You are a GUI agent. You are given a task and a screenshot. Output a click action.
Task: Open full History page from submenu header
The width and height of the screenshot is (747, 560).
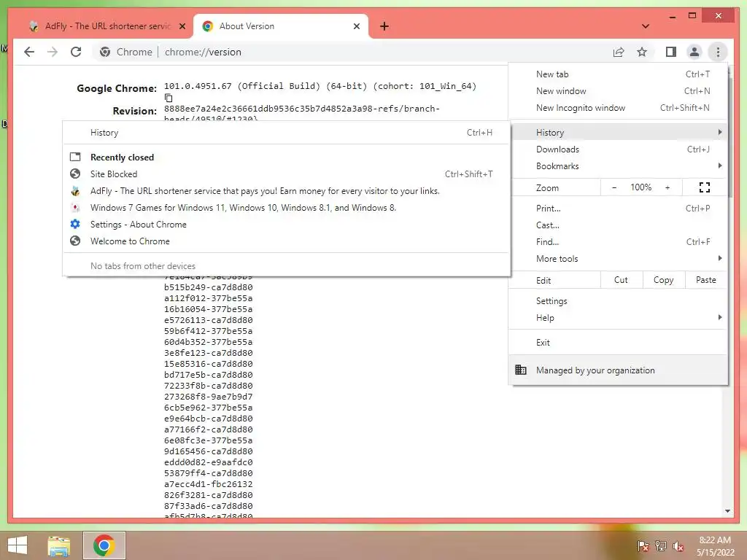click(x=286, y=133)
